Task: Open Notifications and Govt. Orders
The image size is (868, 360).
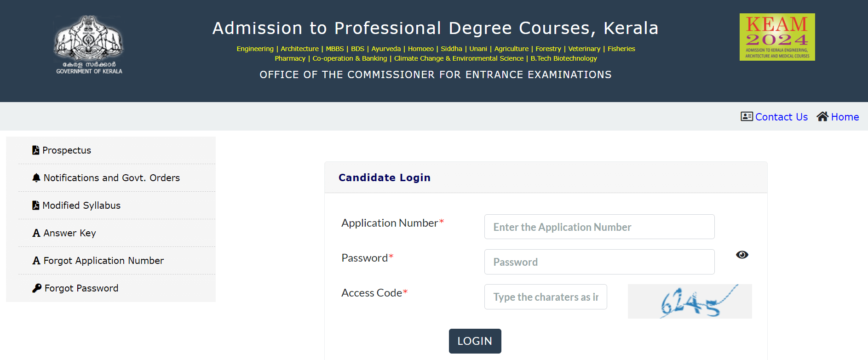Action: 111,178
